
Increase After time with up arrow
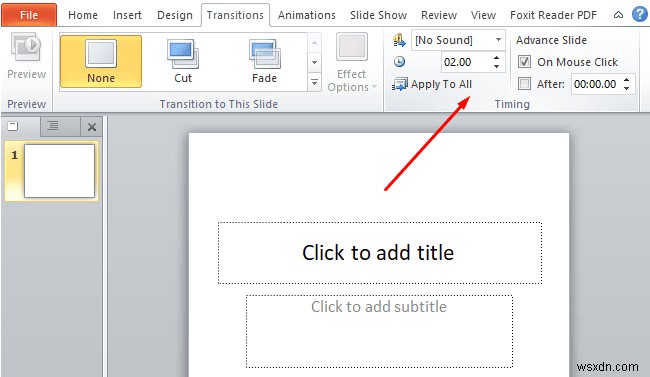(x=626, y=80)
